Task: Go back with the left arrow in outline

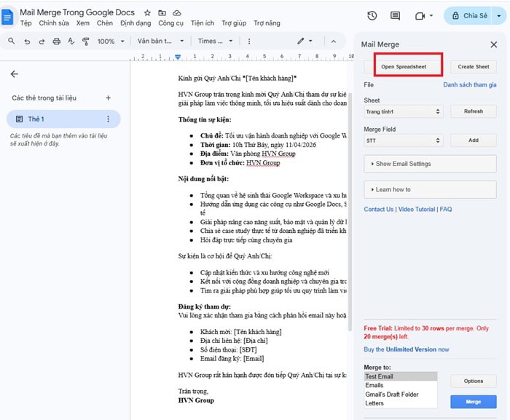Action: tap(15, 74)
